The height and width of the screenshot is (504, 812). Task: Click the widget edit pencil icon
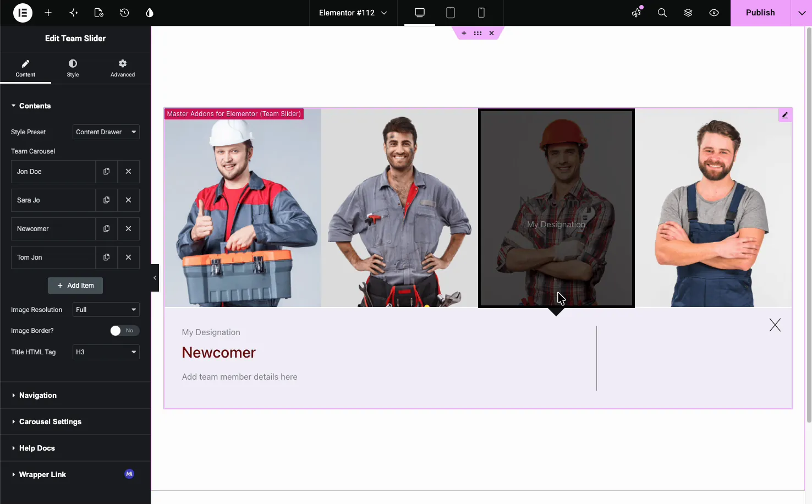785,115
